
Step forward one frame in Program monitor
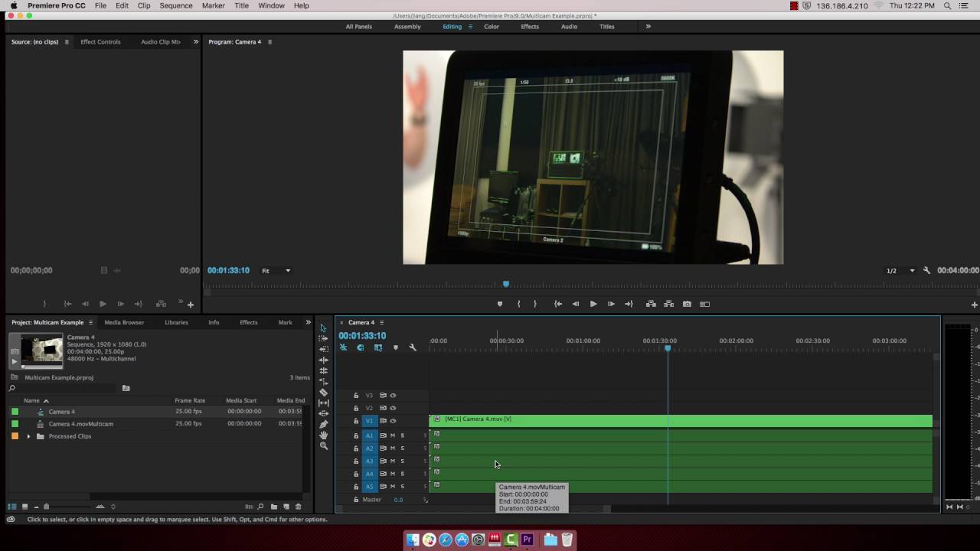[x=611, y=304]
